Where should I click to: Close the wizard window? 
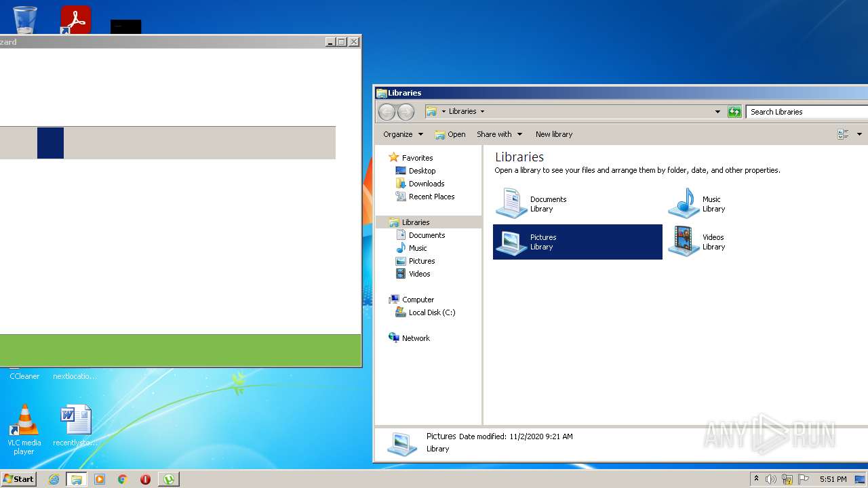(x=354, y=42)
